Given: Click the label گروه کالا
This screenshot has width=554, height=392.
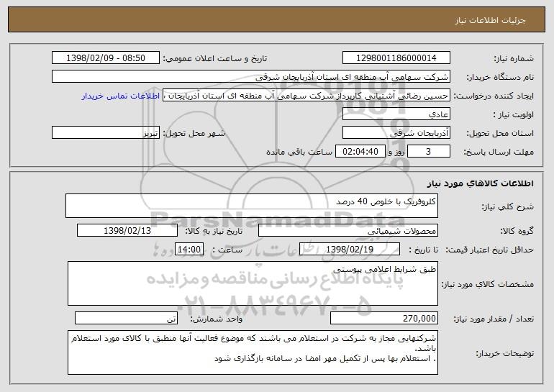Looking at the screenshot, I should [x=517, y=232].
